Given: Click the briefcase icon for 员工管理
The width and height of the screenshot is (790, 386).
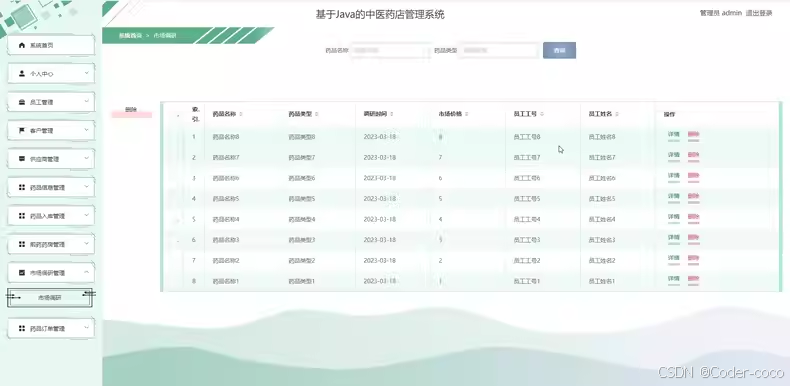Looking at the screenshot, I should [22, 102].
